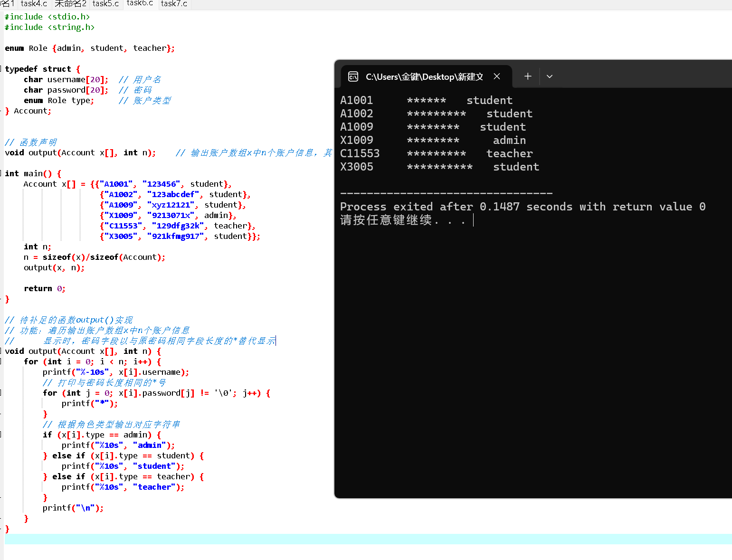Viewport: 732px width, 560px height.
Task: Click the 'enum Role type;' line
Action: (59, 100)
